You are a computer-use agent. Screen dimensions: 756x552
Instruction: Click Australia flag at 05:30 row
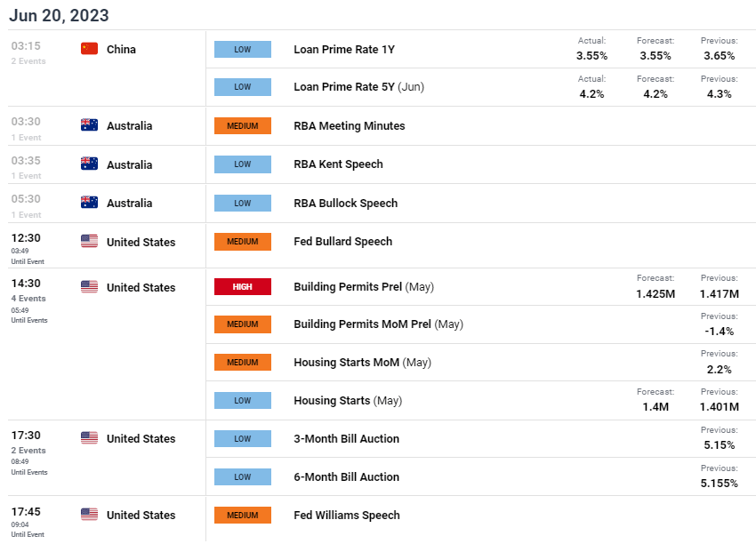pyautogui.click(x=89, y=203)
